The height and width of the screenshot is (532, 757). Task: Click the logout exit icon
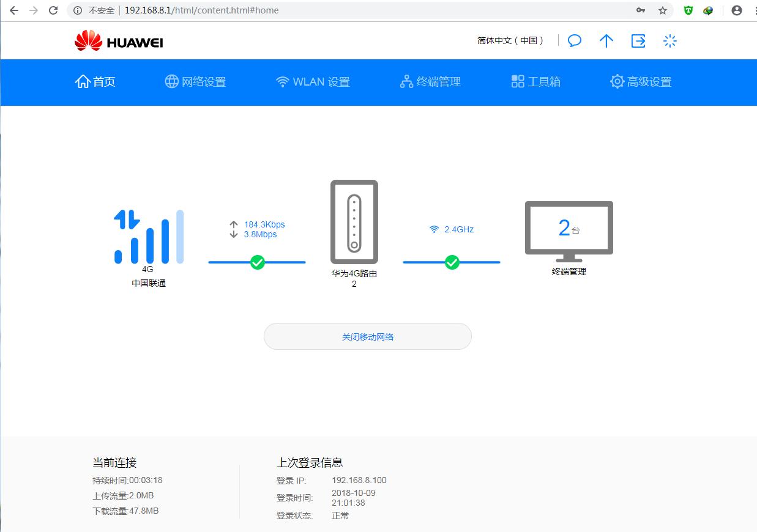(x=638, y=41)
